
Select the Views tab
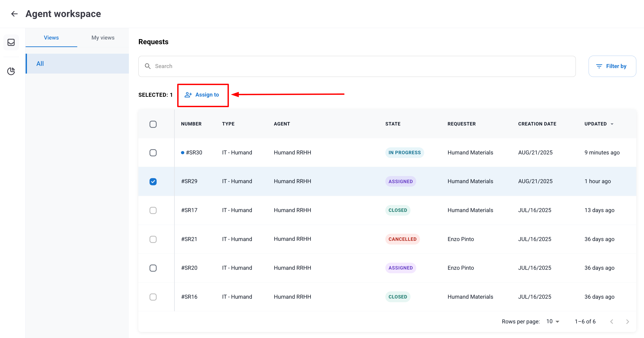[51, 38]
